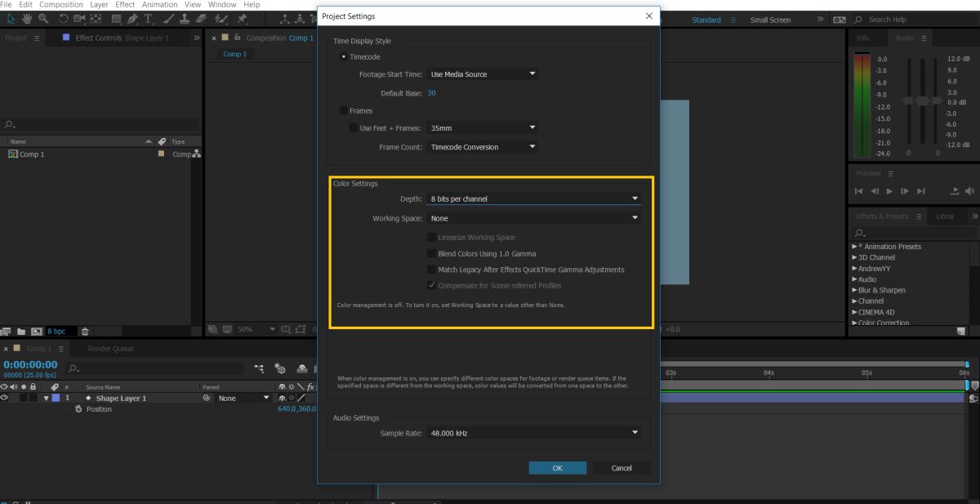
Task: Select the Zoom magnifier tool
Action: [42, 19]
